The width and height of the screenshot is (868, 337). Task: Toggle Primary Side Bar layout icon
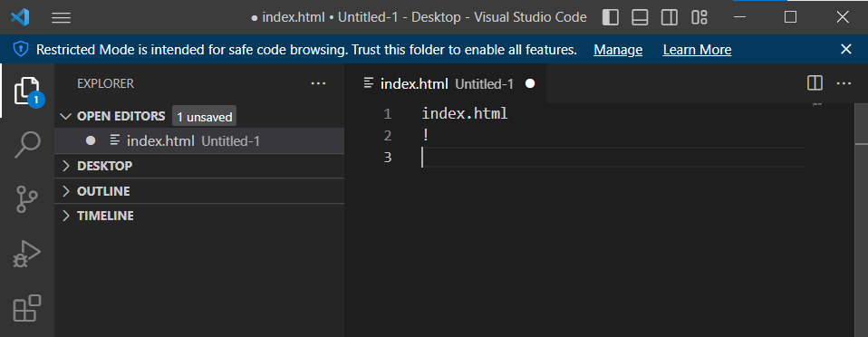click(x=611, y=18)
